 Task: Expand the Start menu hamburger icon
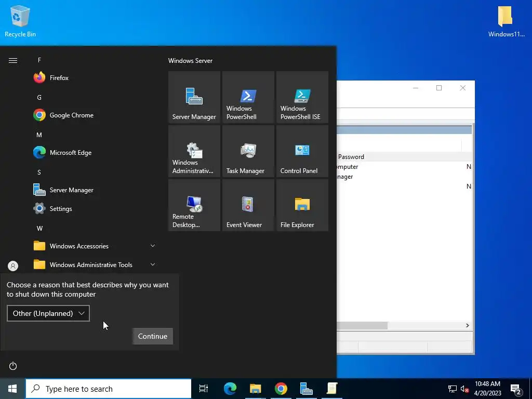click(x=13, y=60)
